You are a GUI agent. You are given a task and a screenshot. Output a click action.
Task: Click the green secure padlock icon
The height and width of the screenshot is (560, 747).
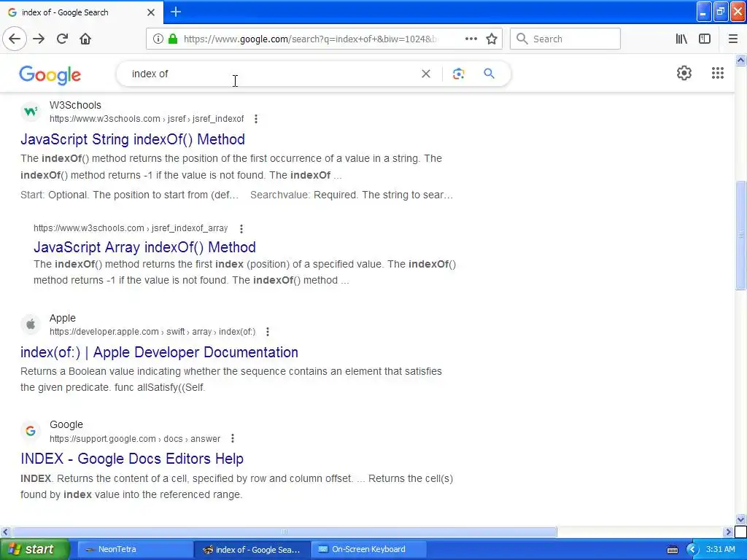pyautogui.click(x=173, y=39)
